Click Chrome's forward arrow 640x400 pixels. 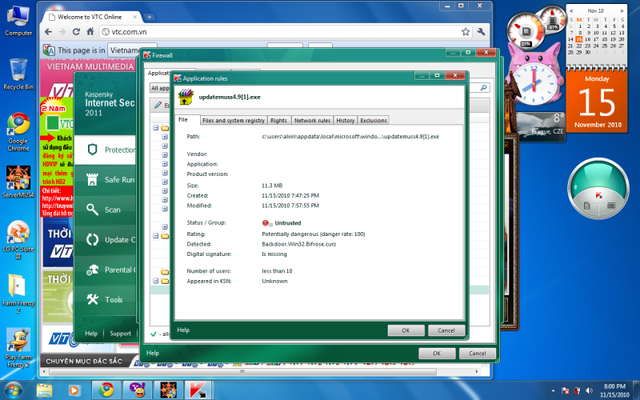tap(62, 32)
